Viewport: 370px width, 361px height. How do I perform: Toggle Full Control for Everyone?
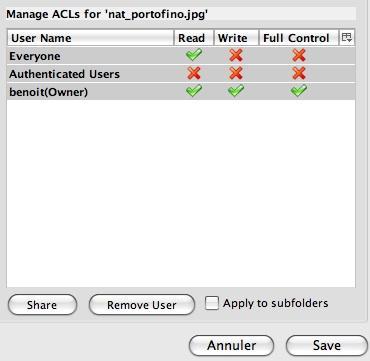click(x=299, y=55)
